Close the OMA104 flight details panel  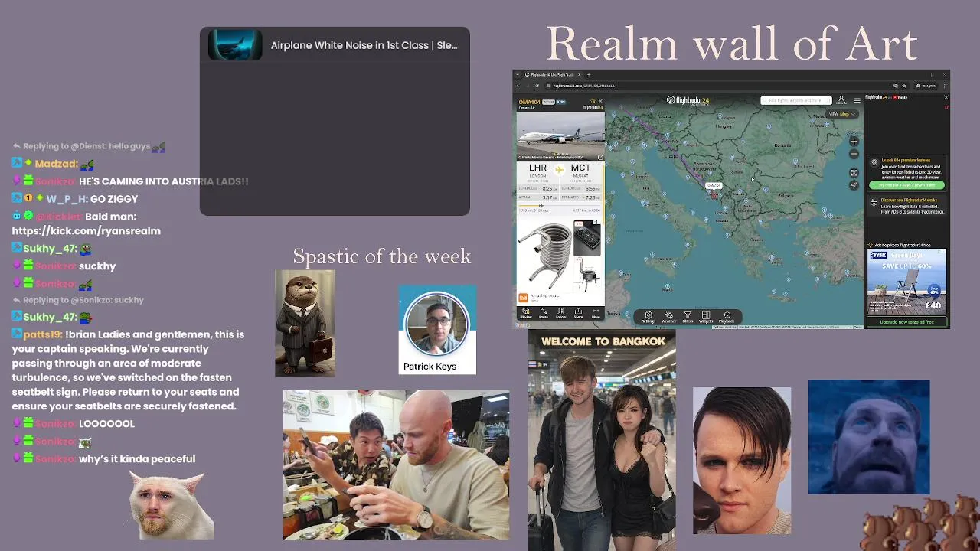point(600,102)
